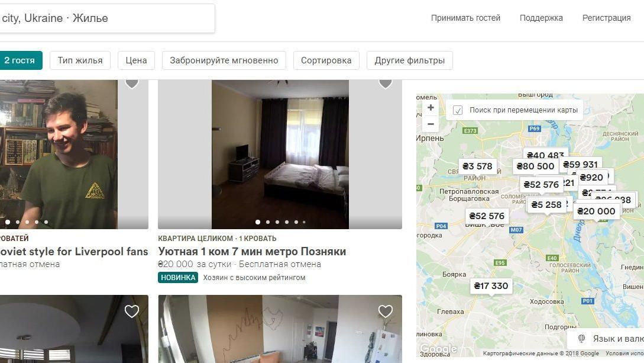Open the globe language and currency selector
The height and width of the screenshot is (363, 644).
click(x=606, y=339)
